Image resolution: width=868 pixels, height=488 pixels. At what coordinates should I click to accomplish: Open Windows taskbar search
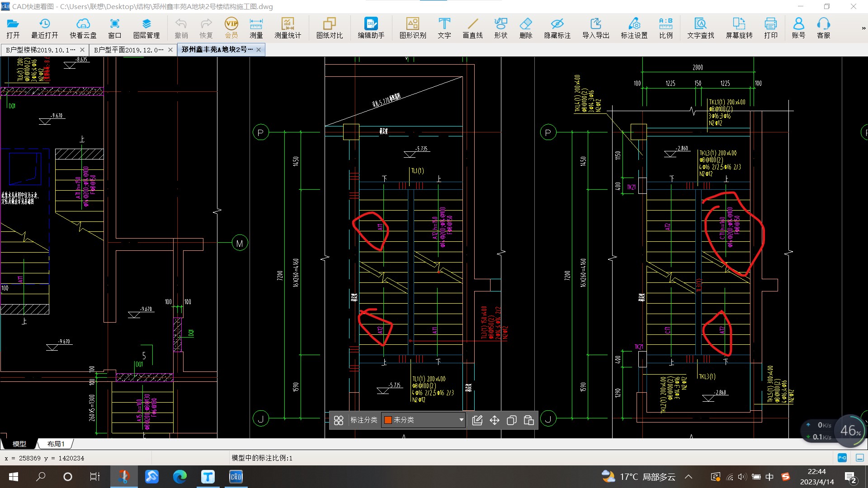tap(41, 477)
